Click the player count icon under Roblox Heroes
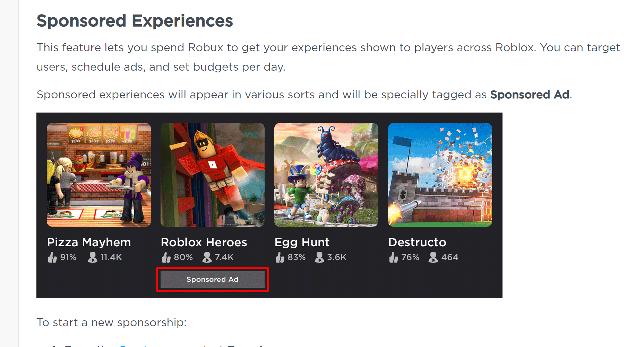The image size is (644, 347). coord(207,257)
